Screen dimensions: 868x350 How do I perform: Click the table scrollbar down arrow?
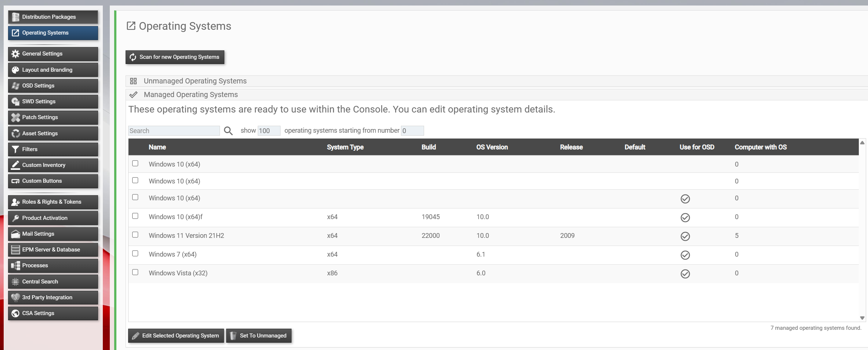click(862, 318)
